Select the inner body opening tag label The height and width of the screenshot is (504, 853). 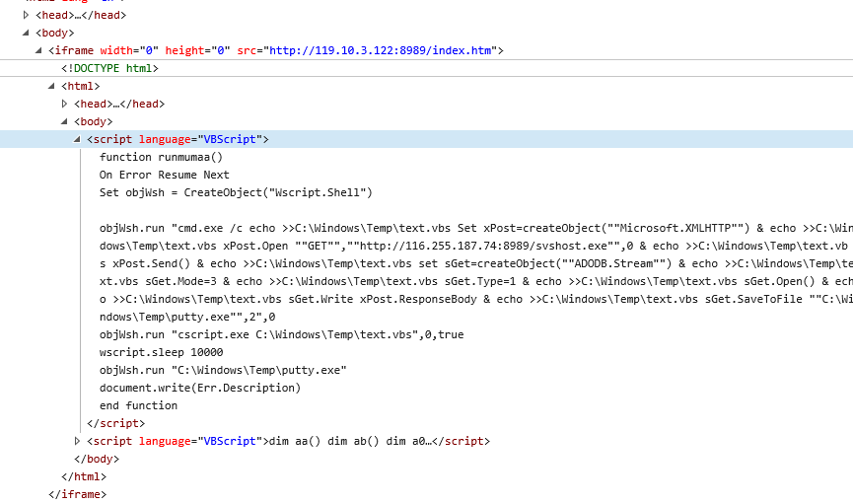tap(93, 121)
